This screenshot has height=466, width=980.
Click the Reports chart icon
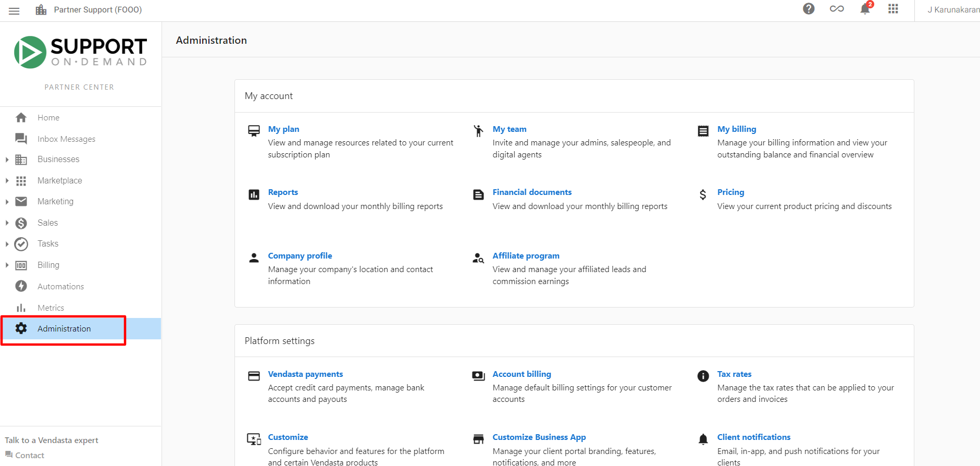click(254, 195)
